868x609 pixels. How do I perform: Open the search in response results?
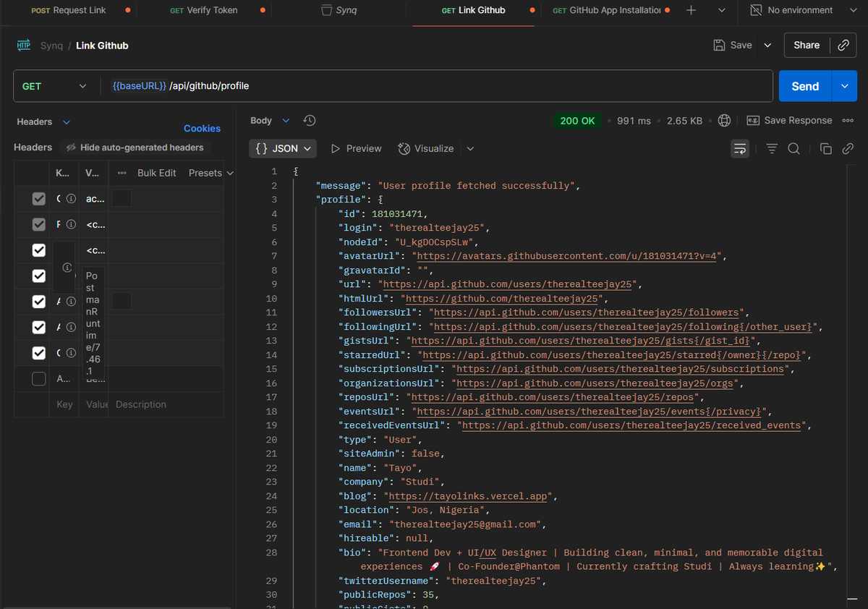793,148
